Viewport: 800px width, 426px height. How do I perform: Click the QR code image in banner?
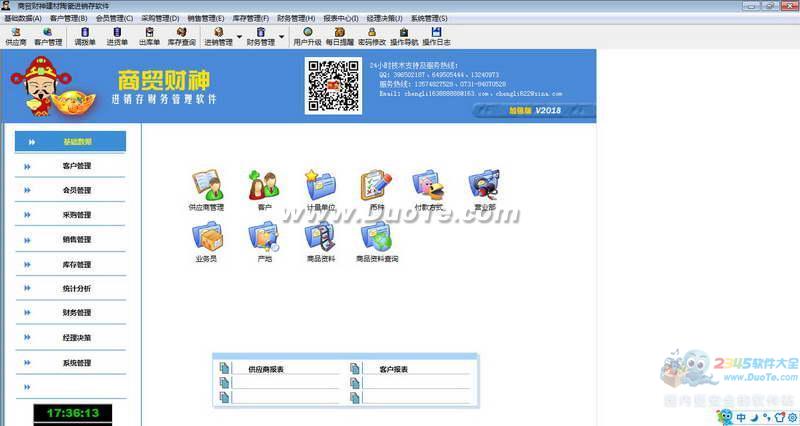[x=334, y=86]
